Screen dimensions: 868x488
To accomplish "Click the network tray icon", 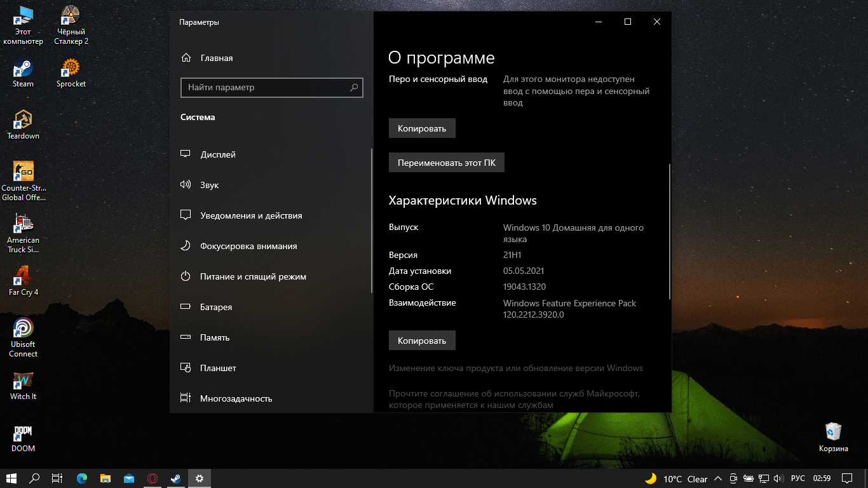I will coord(763,478).
